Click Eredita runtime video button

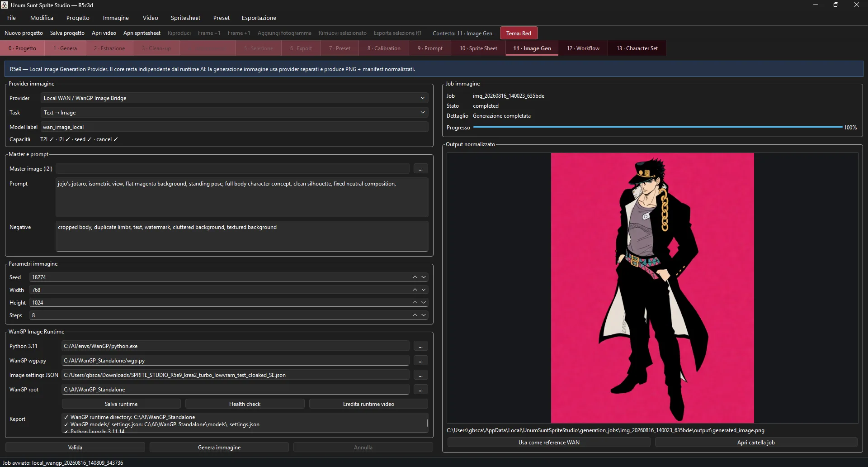(x=368, y=404)
